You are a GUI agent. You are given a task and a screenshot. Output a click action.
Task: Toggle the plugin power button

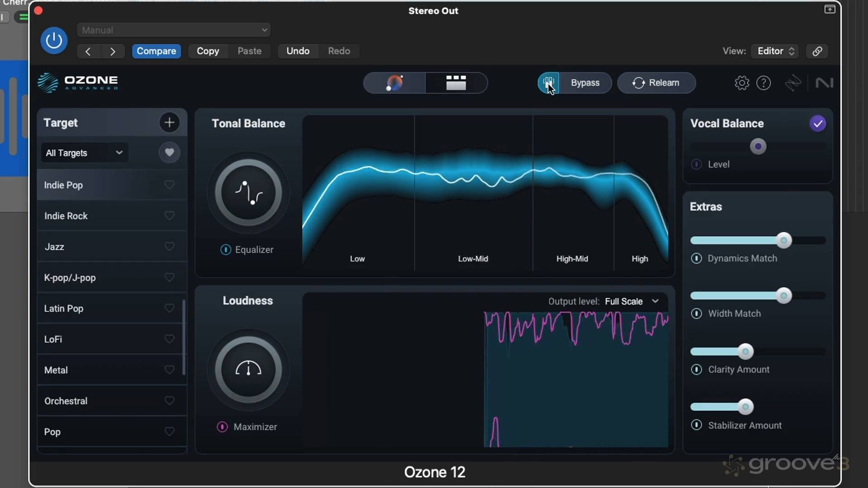click(54, 41)
